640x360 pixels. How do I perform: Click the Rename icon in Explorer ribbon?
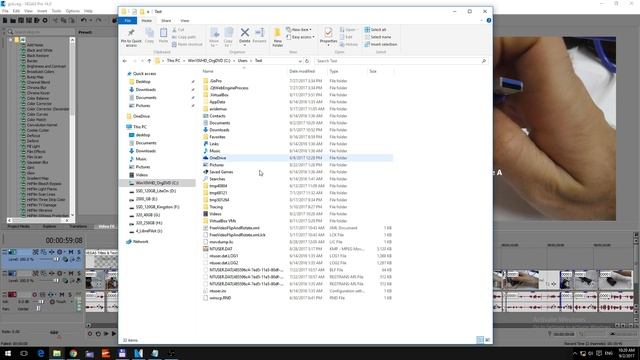click(259, 36)
